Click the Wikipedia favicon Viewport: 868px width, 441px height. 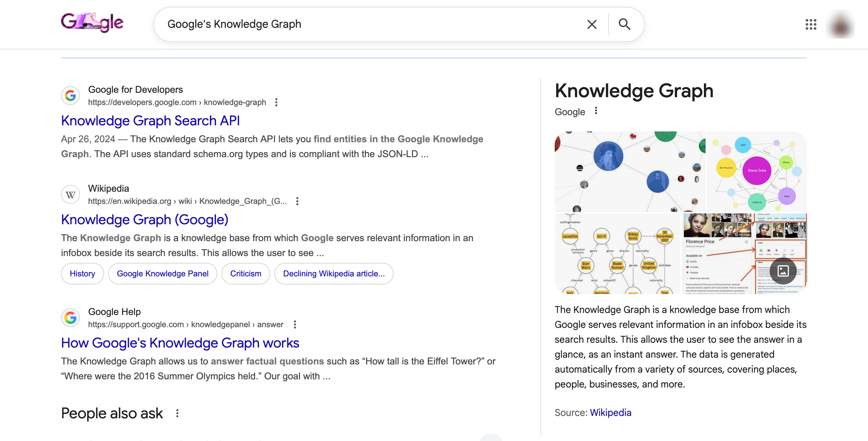tap(70, 194)
